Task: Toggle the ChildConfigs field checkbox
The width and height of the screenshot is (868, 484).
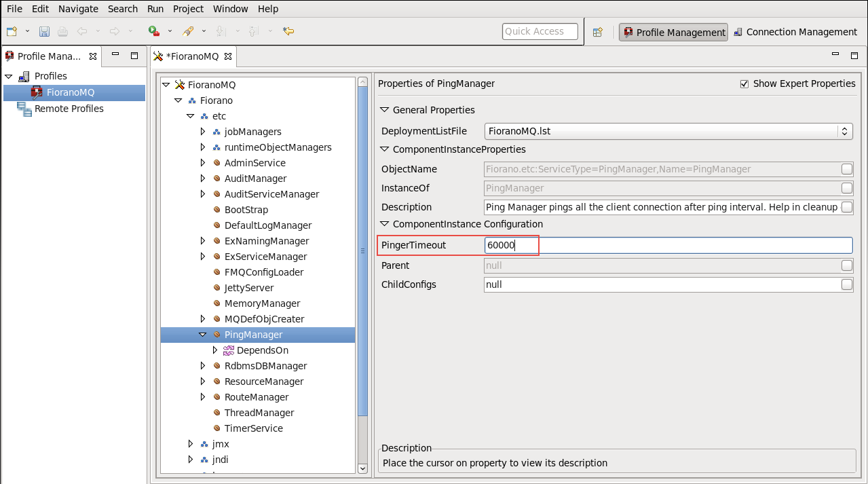Action: point(847,284)
